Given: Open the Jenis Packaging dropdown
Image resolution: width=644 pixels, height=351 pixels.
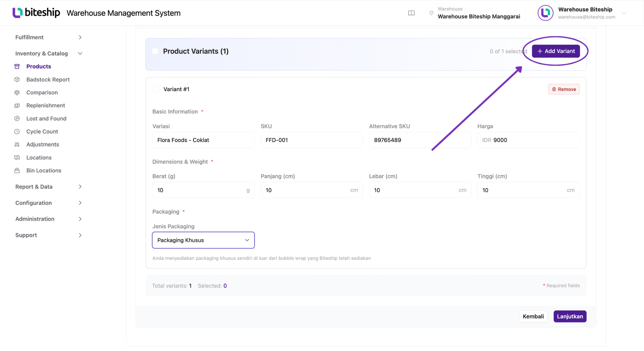Looking at the screenshot, I should pos(203,240).
